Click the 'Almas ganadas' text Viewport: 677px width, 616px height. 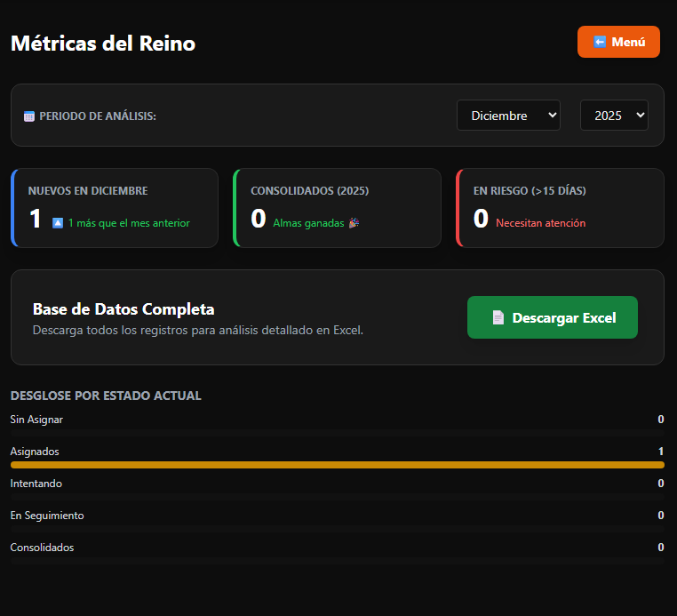[308, 223]
